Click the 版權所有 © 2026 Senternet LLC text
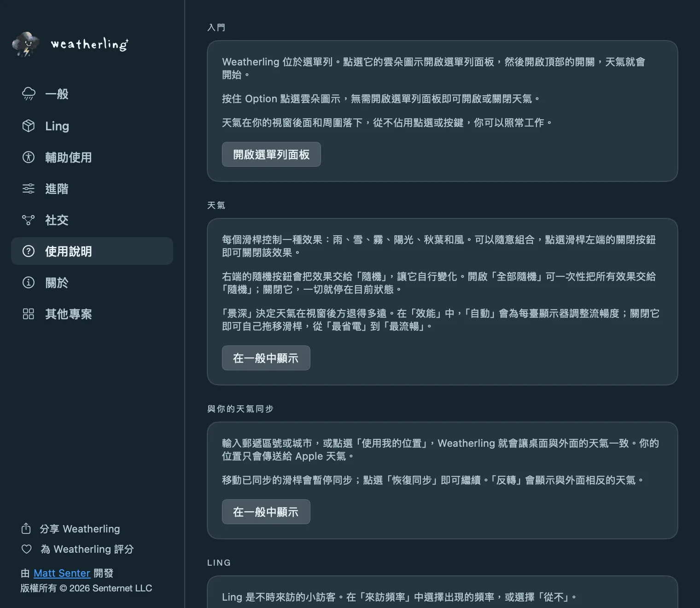 tap(86, 588)
